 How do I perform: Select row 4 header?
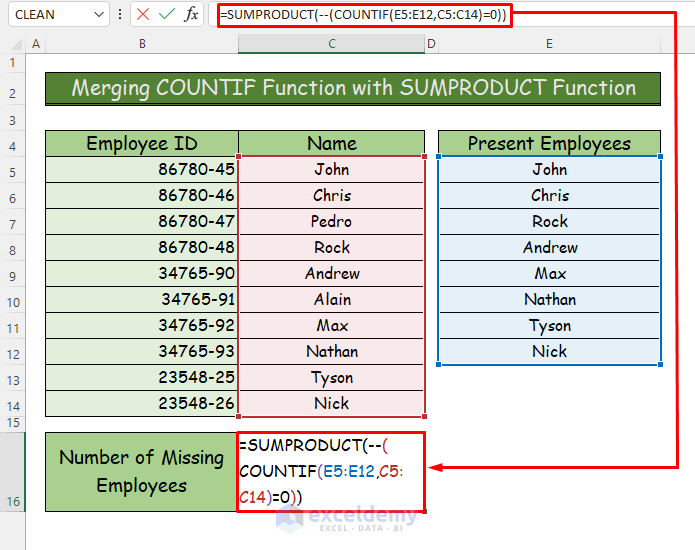click(12, 146)
